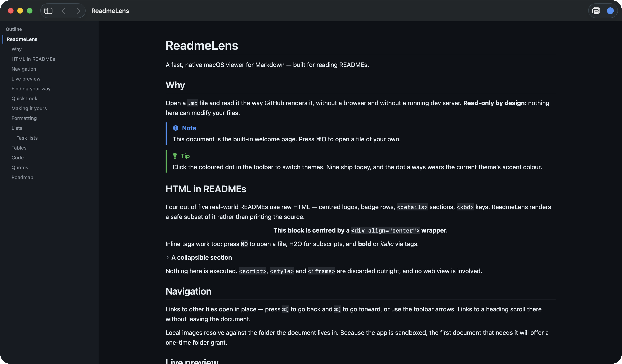
Task: Click the 'Navigation' document heading
Action: point(188,291)
